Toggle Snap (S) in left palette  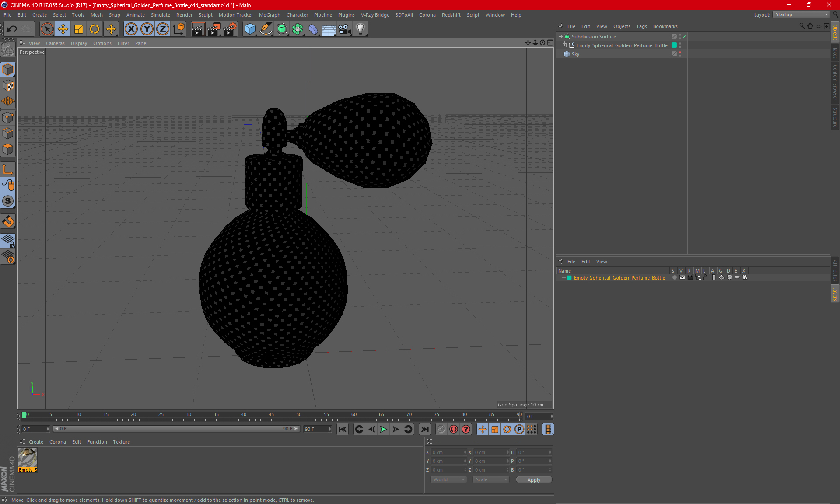(8, 201)
